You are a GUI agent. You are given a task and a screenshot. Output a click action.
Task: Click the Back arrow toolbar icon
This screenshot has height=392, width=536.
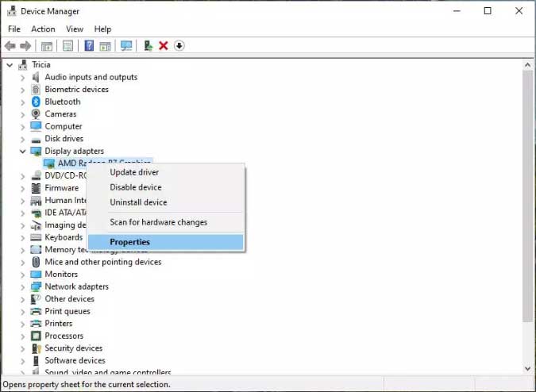[x=10, y=46]
